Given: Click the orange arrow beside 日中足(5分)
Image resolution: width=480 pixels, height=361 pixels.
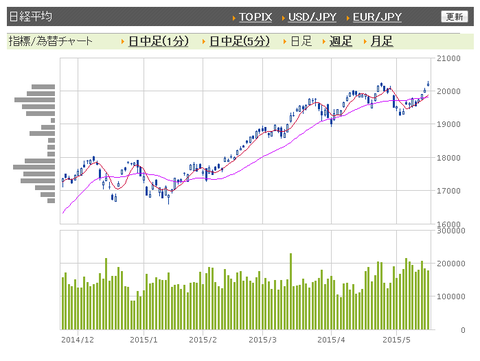Looking at the screenshot, I should point(204,42).
